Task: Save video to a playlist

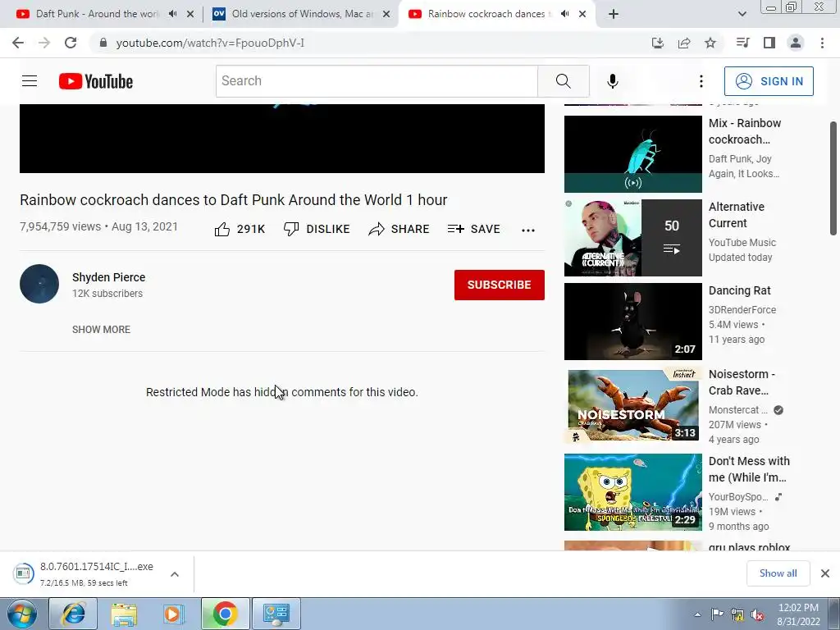Action: pos(473,230)
